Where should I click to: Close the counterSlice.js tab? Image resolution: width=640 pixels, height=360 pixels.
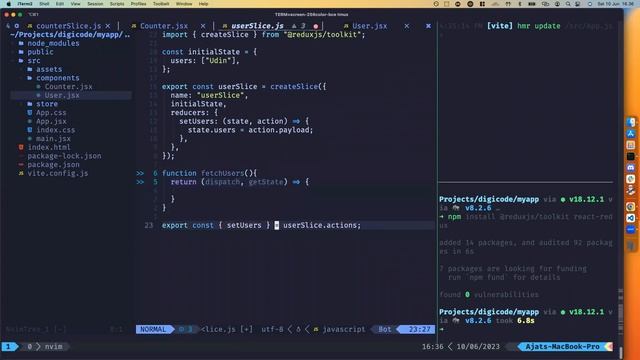pyautogui.click(x=108, y=26)
